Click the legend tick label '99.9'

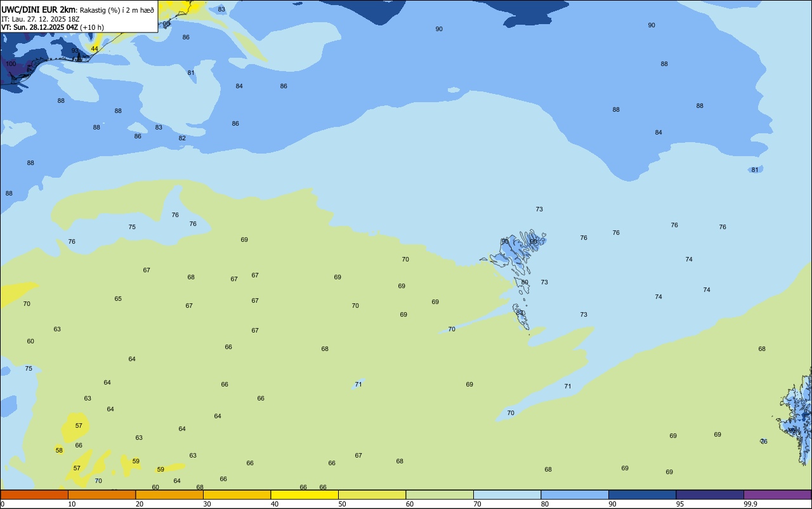click(750, 504)
